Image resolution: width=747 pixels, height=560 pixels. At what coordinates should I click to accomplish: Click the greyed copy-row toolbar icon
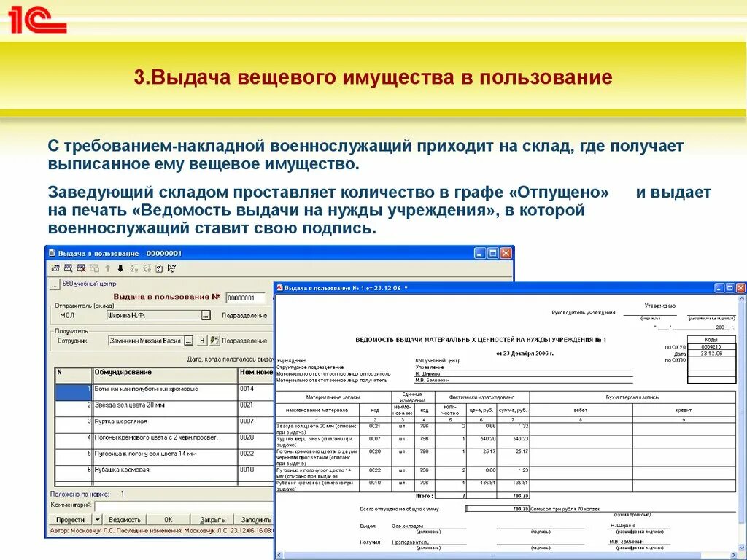pyautogui.click(x=94, y=268)
